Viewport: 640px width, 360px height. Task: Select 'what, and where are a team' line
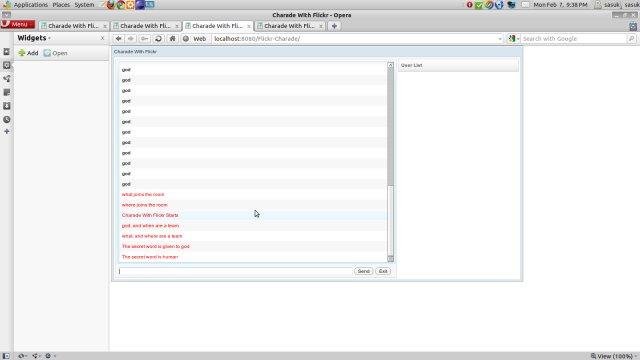tap(152, 236)
